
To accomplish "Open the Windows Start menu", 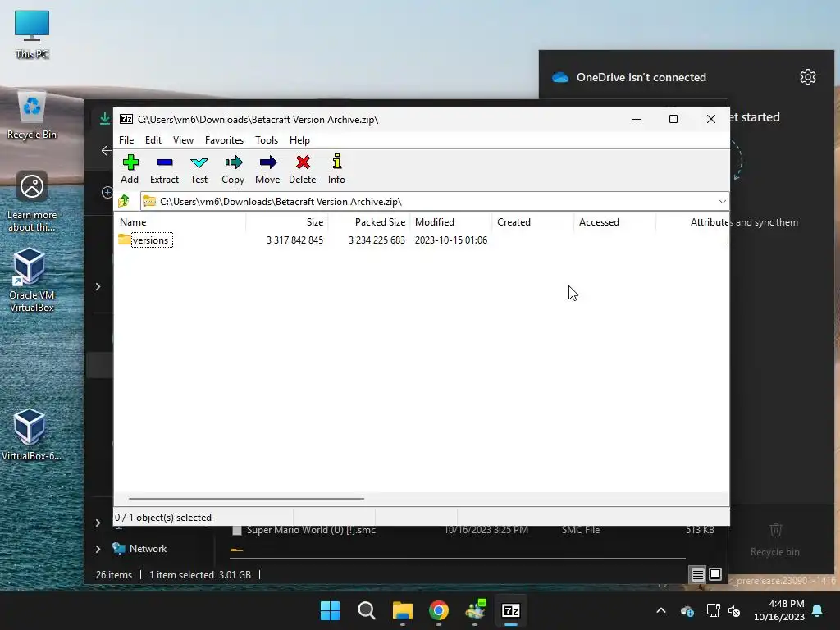I will [x=330, y=610].
